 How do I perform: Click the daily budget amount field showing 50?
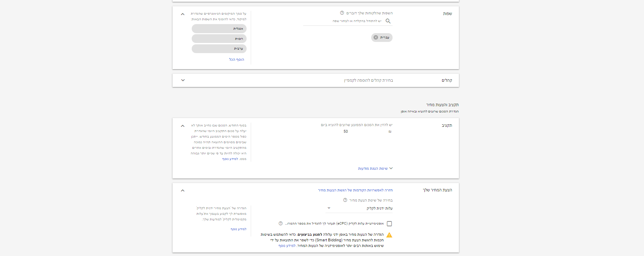[x=346, y=132]
